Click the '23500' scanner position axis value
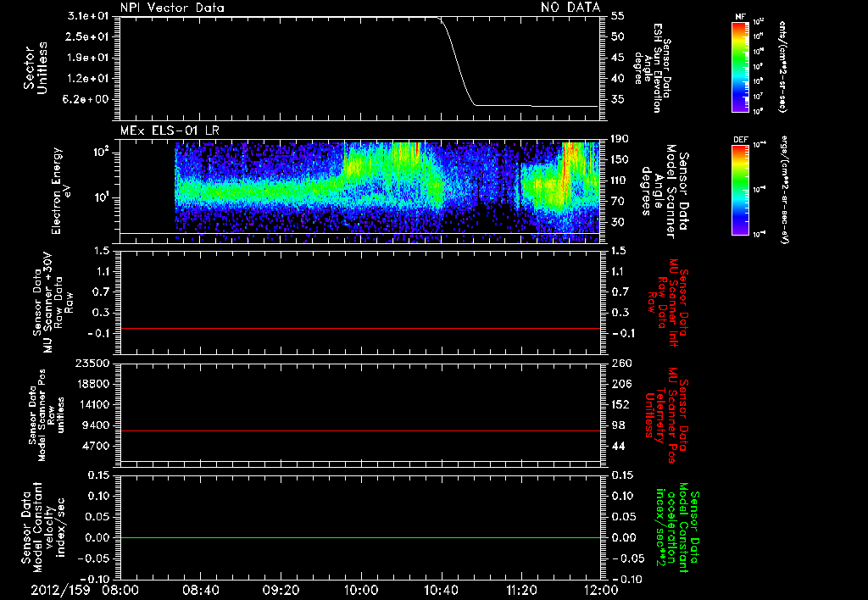 (x=92, y=364)
